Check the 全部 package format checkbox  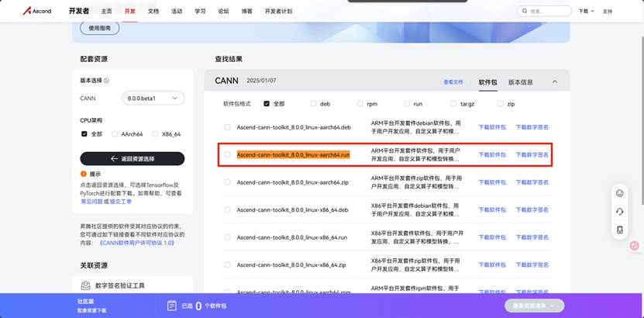point(267,104)
